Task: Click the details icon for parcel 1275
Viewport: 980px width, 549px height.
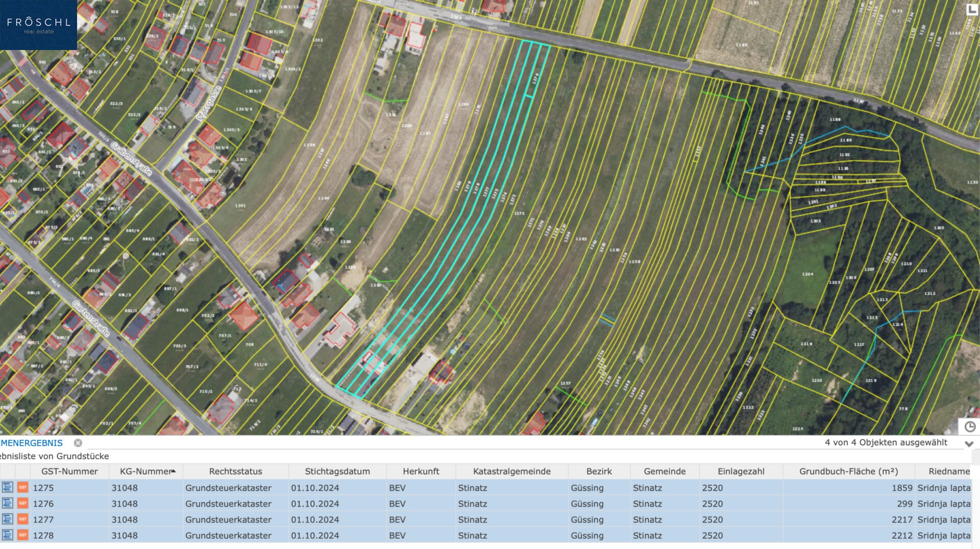Action: [7, 488]
